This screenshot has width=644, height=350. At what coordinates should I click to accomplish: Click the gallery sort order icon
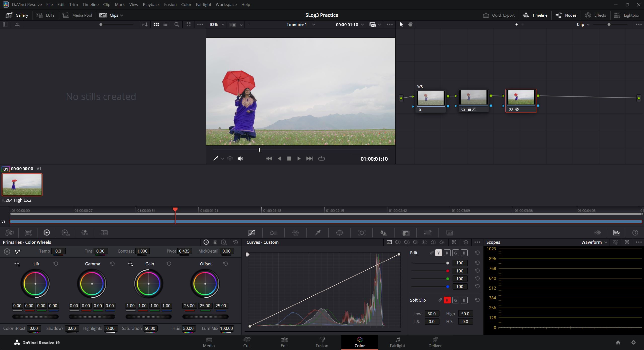[145, 24]
